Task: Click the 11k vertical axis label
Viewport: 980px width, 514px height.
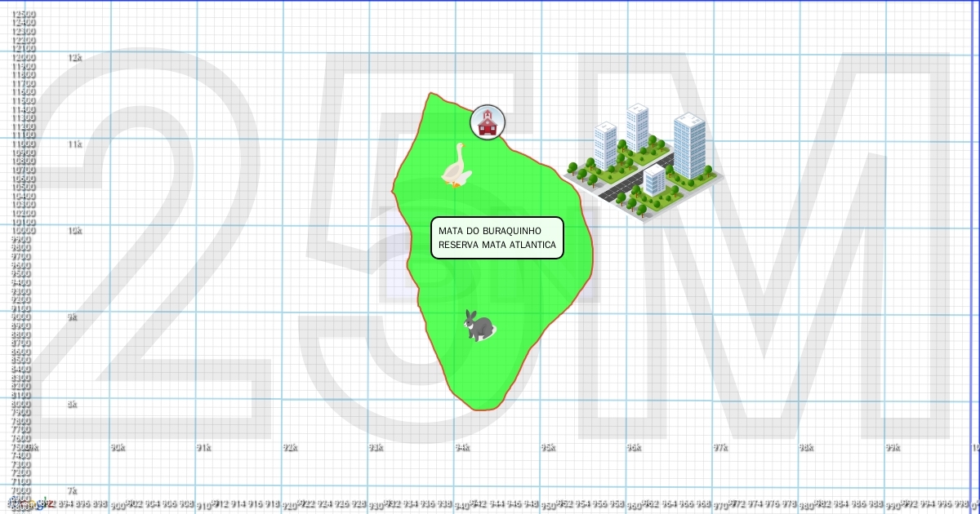Action: 75,144
